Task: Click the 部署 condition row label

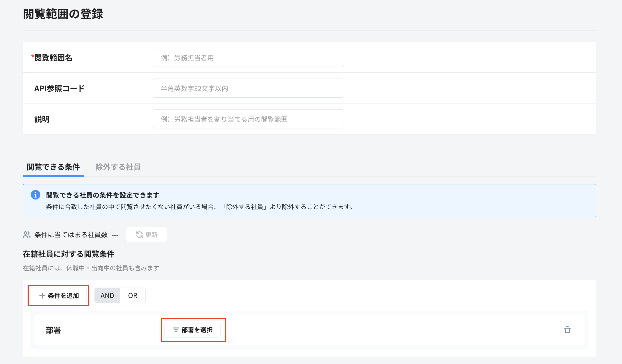Action: 53,330
